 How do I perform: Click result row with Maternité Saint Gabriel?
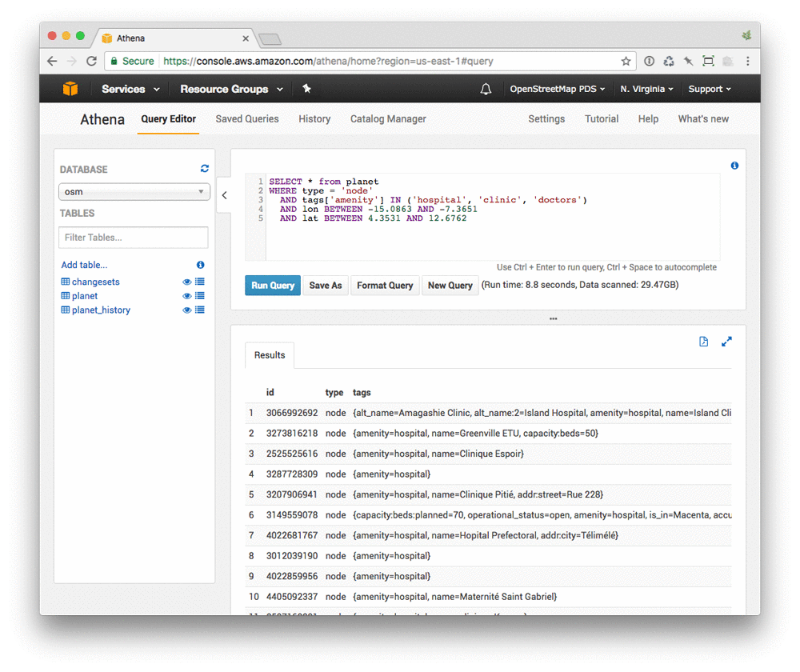point(488,597)
